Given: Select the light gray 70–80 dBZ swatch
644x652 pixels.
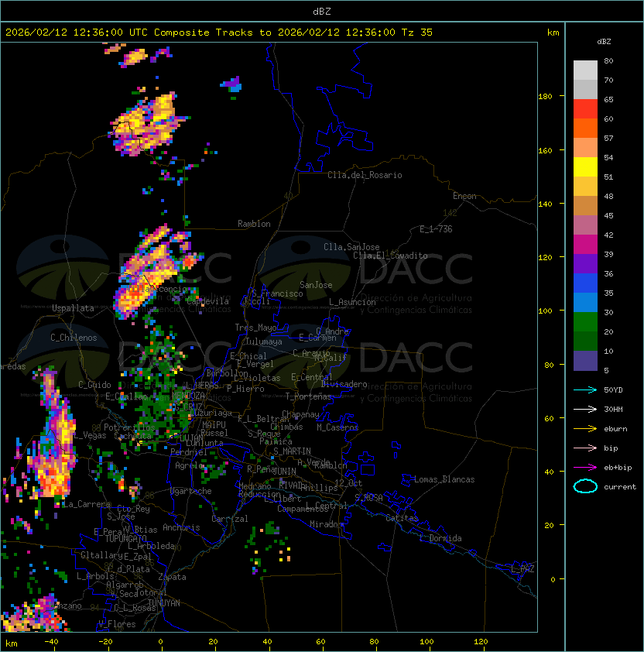Looking at the screenshot, I should tap(585, 70).
